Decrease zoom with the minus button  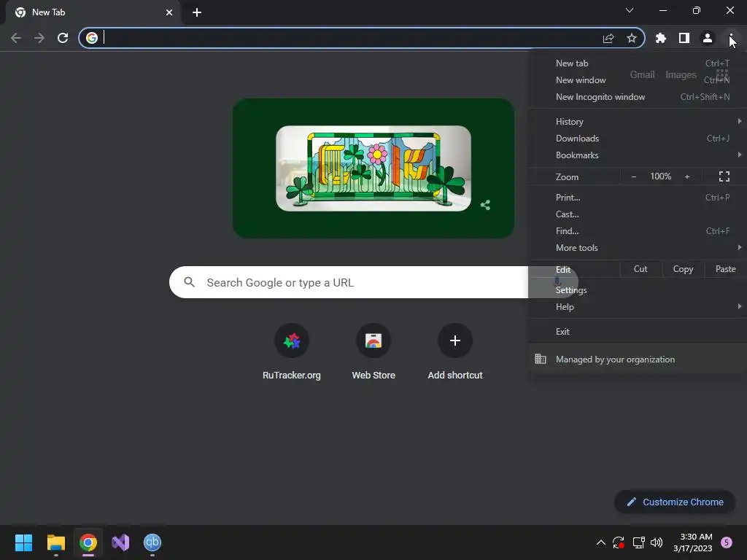634,176
